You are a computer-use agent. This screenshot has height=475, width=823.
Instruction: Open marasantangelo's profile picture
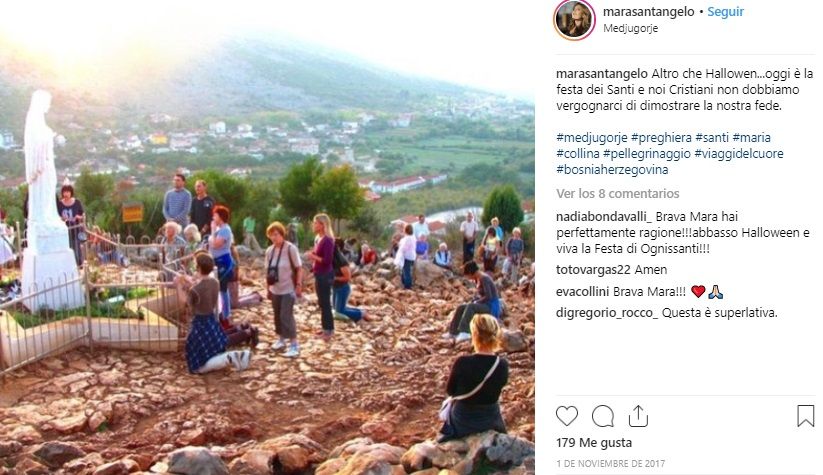pos(574,20)
